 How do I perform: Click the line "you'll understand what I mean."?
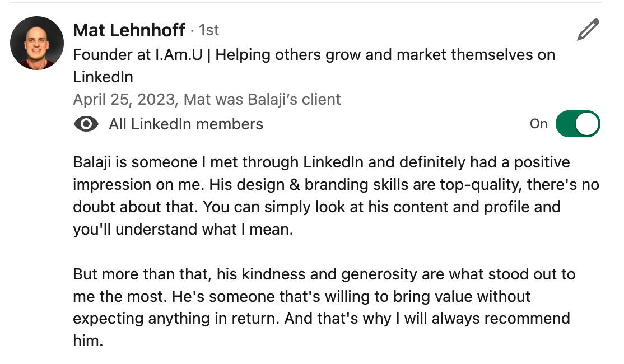click(183, 229)
